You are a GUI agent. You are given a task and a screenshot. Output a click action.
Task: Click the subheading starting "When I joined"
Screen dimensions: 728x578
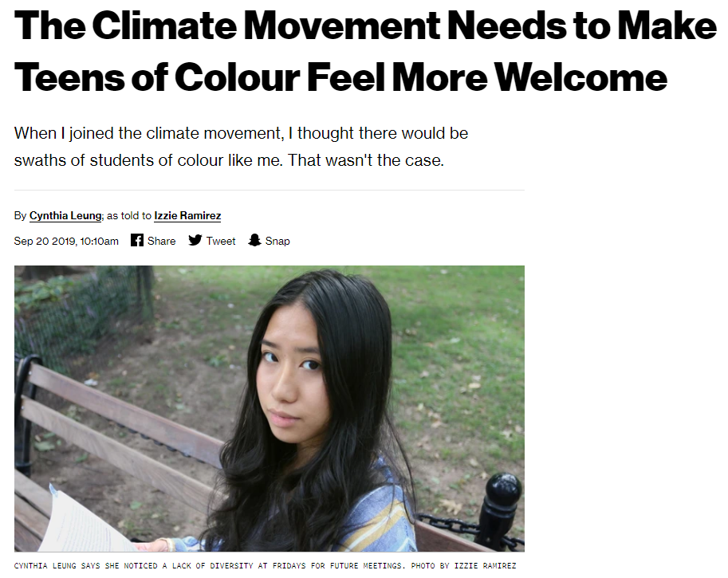(241, 133)
